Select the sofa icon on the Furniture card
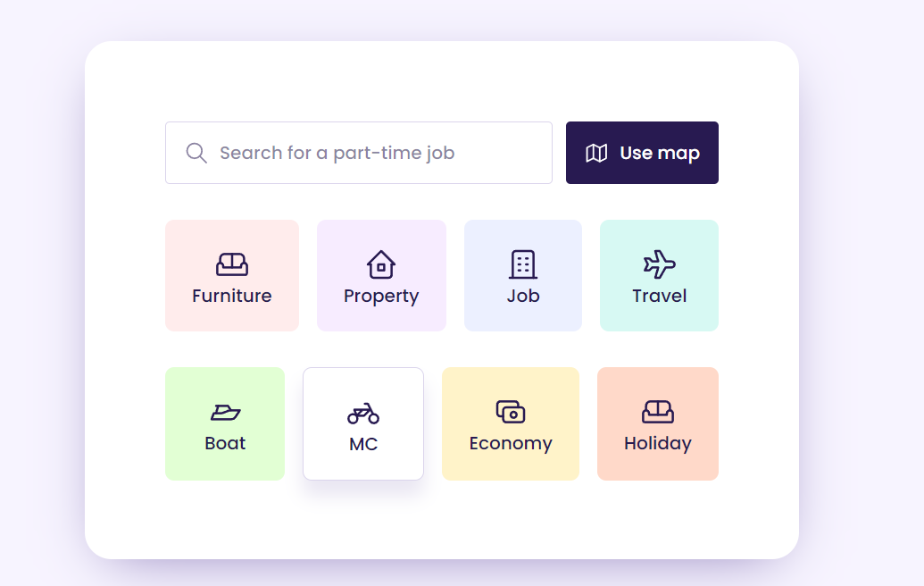 coord(231,264)
